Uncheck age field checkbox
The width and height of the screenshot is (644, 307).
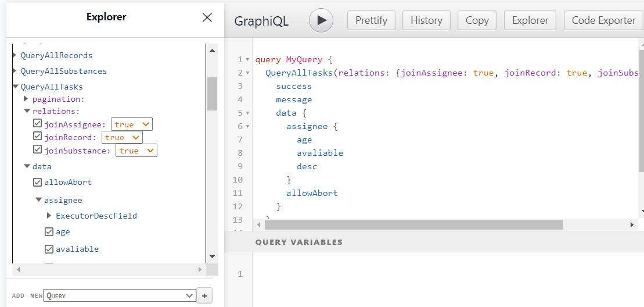[49, 232]
